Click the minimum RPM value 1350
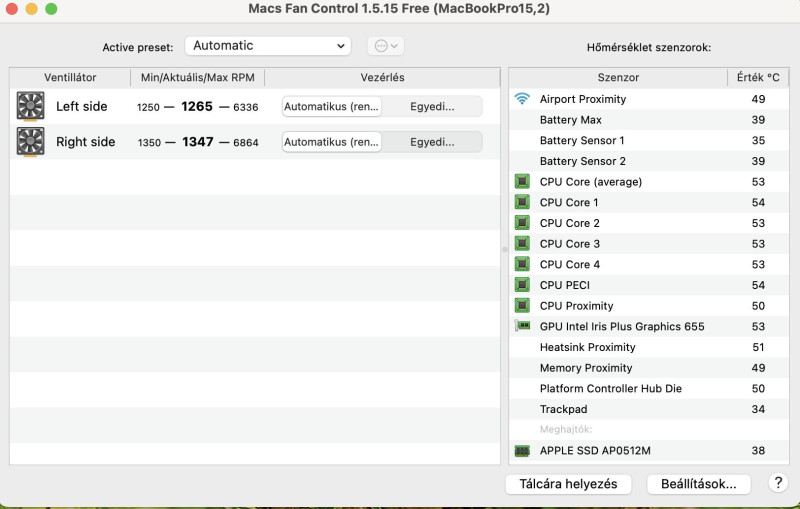The width and height of the screenshot is (800, 509). pyautogui.click(x=149, y=142)
